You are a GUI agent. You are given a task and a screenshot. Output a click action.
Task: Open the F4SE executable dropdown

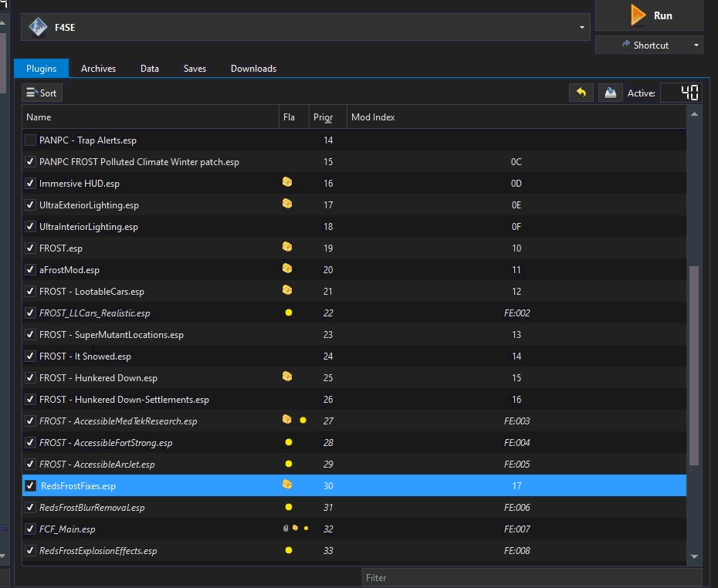click(x=581, y=28)
